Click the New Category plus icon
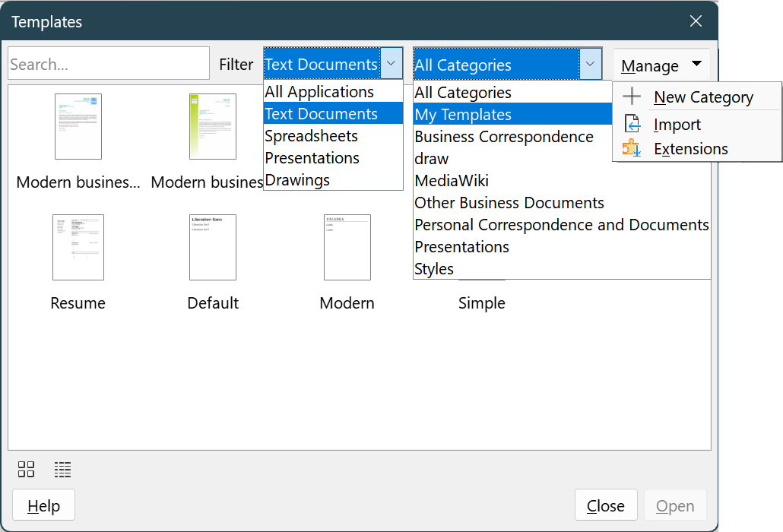The width and height of the screenshot is (783, 532). point(632,97)
